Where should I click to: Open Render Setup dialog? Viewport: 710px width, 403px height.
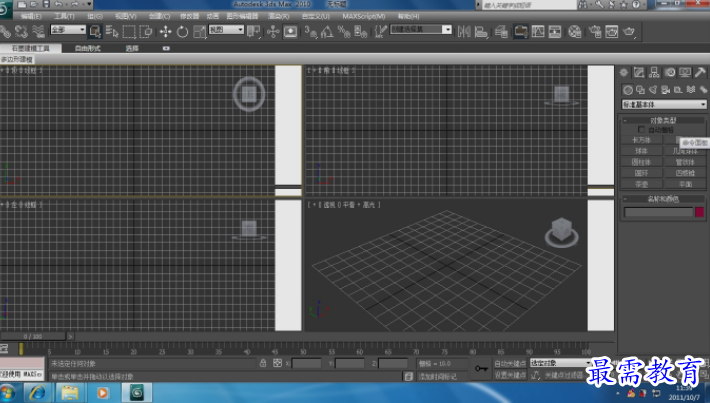(595, 31)
